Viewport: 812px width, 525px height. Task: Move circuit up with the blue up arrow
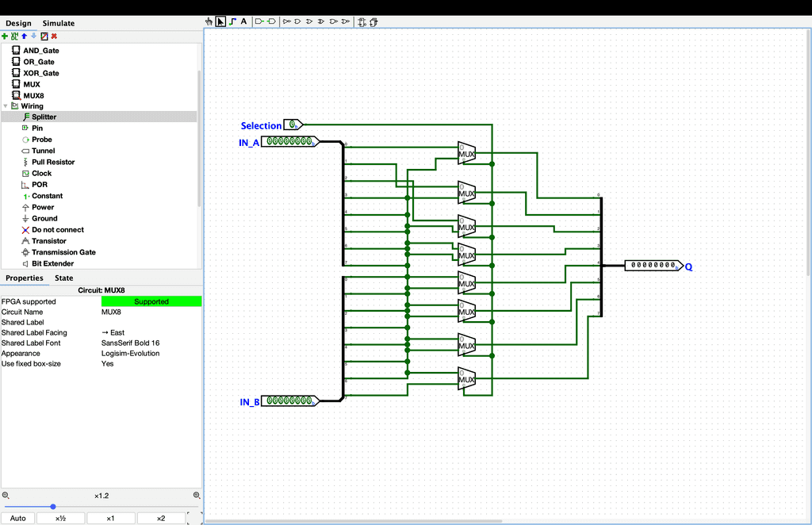click(x=24, y=36)
